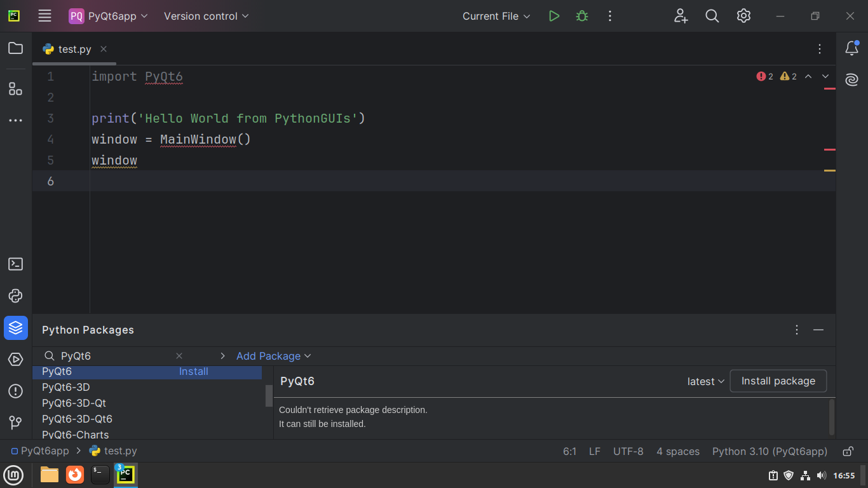Screen dimensions: 868x488
Task: Go to previous highlighted error
Action: tap(808, 76)
